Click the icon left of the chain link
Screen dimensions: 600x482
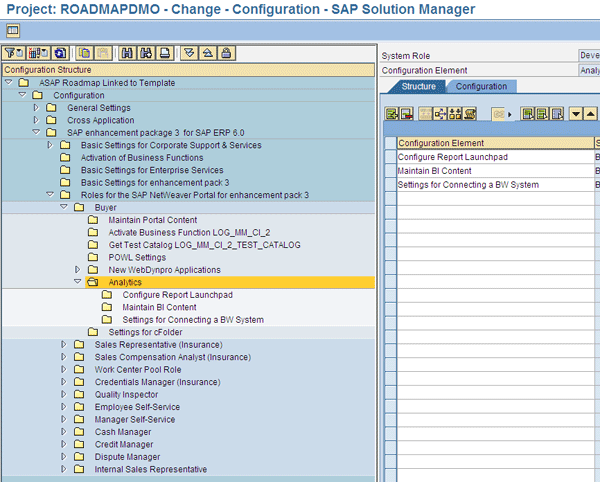pyautogui.click(x=470, y=114)
